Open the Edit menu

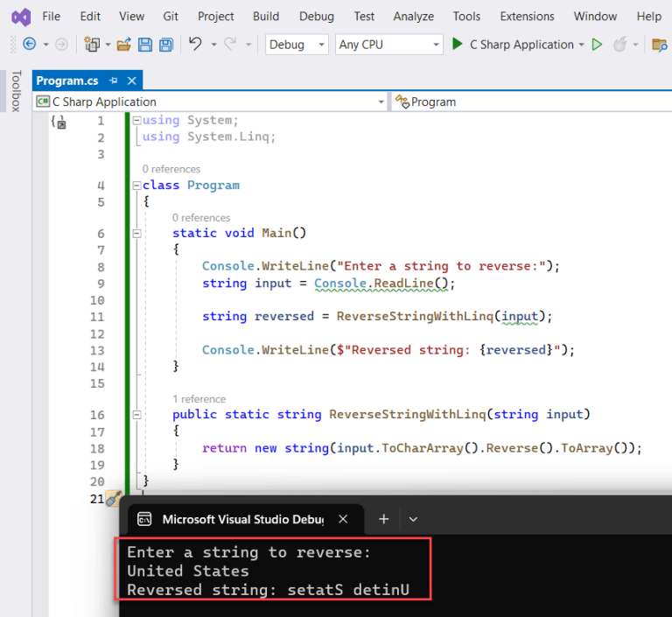90,17
